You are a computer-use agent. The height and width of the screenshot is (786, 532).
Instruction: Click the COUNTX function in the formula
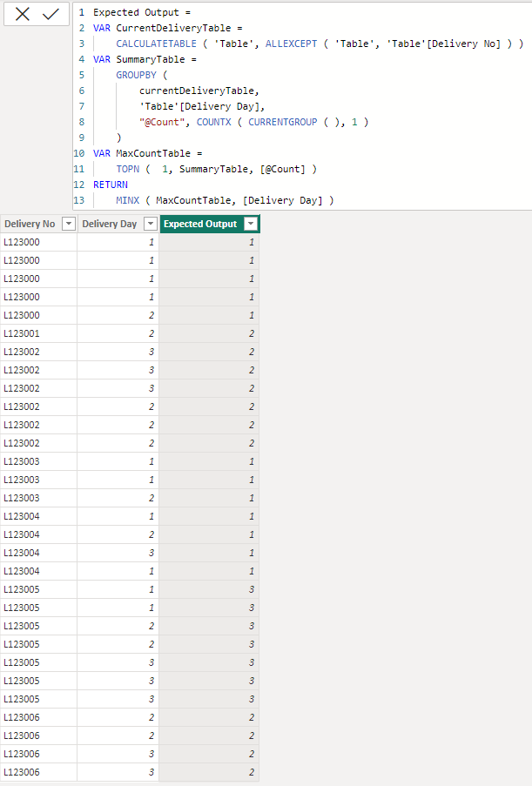(213, 122)
